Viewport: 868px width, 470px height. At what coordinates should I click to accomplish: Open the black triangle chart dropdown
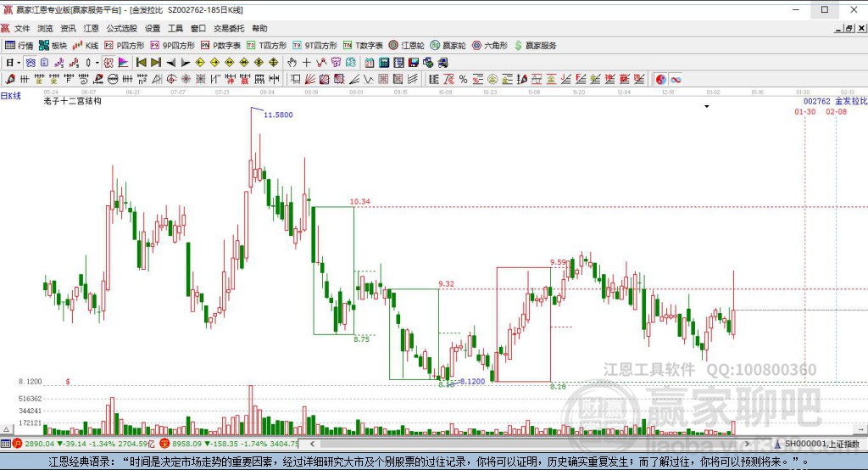pos(707,106)
